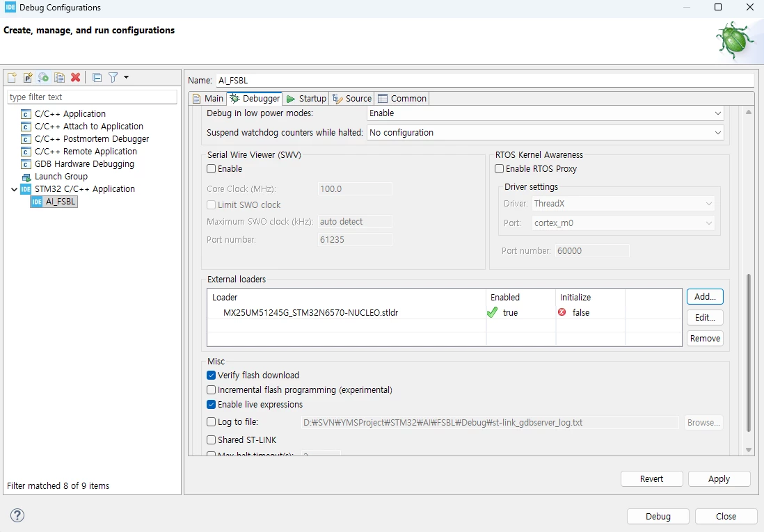Click the C/C++ Postmortem Debugger icon
This screenshot has height=532, width=764.
(26, 139)
